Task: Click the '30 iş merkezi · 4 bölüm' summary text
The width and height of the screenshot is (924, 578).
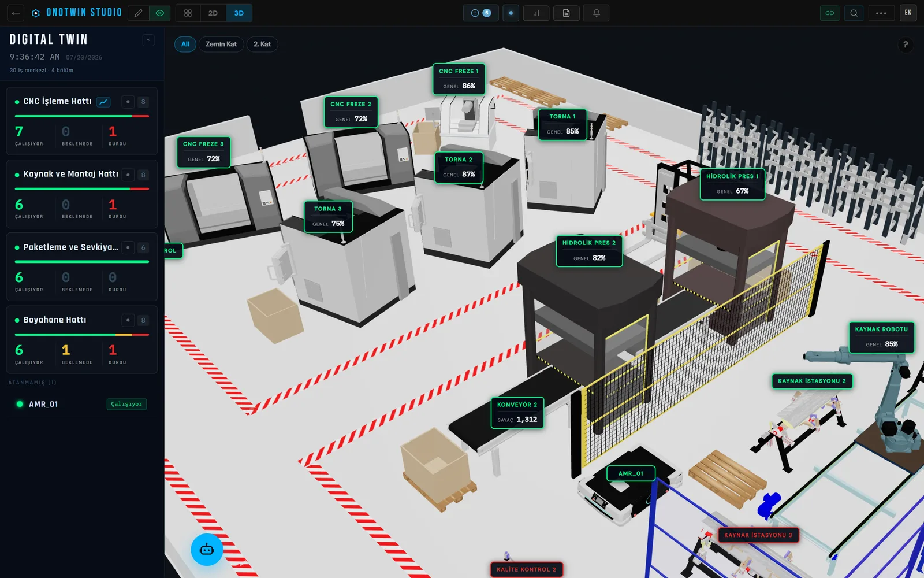Action: pos(42,70)
